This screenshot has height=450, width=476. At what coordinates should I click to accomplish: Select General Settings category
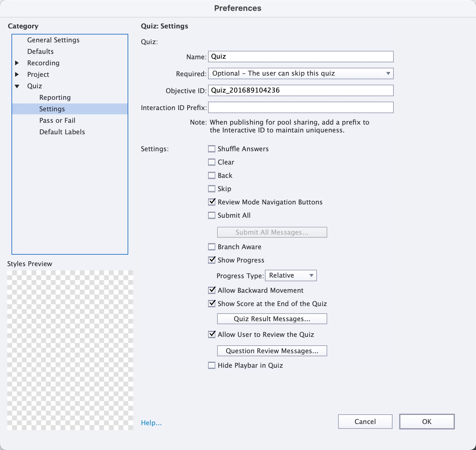point(53,40)
